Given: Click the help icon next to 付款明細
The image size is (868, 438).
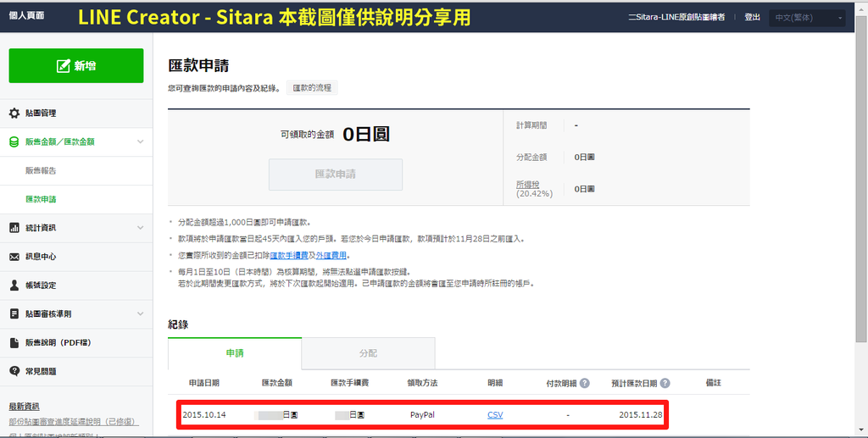Looking at the screenshot, I should (585, 383).
